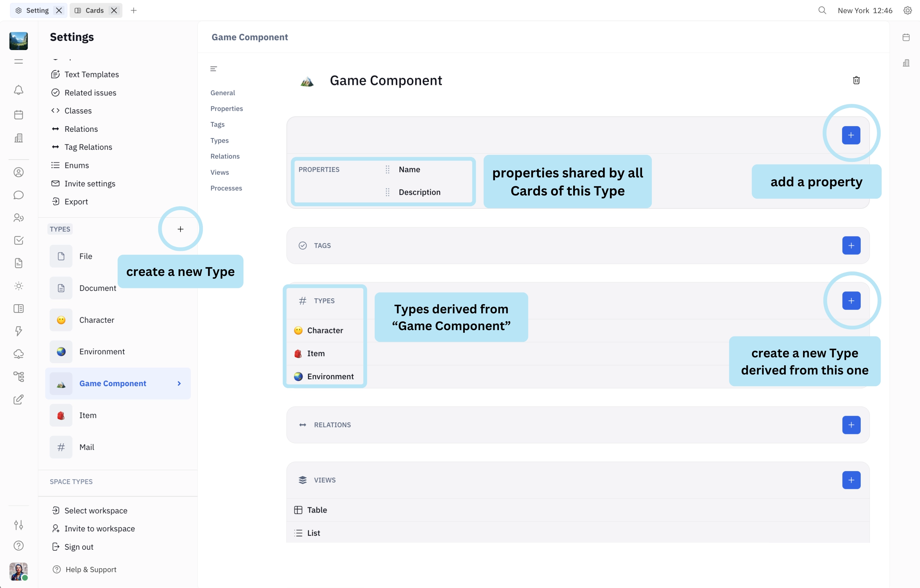
Task: Open the calendar icon in the left sidebar
Action: (x=18, y=115)
